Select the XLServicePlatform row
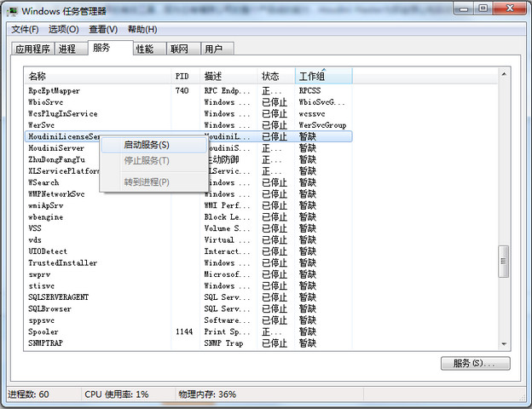 coord(188,171)
